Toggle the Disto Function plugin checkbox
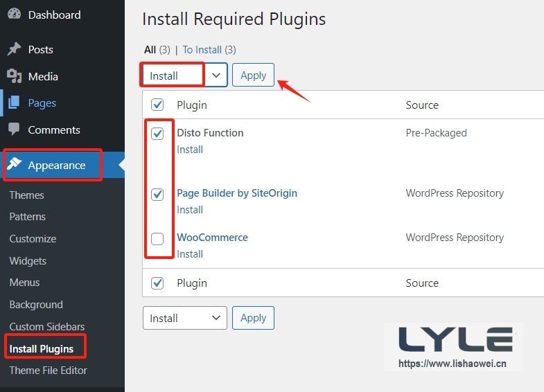The width and height of the screenshot is (544, 392). pos(157,134)
